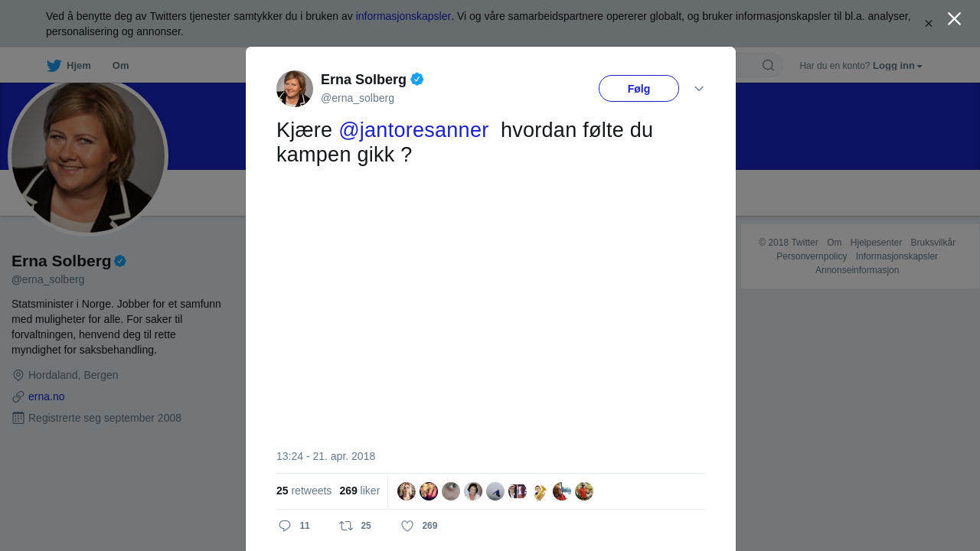Click the retweet arrows icon

coord(346,526)
